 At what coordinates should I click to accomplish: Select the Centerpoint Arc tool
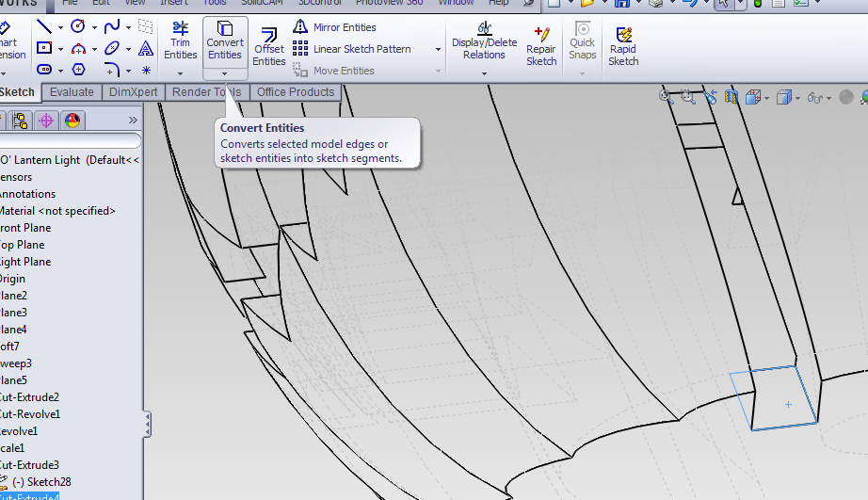click(78, 49)
